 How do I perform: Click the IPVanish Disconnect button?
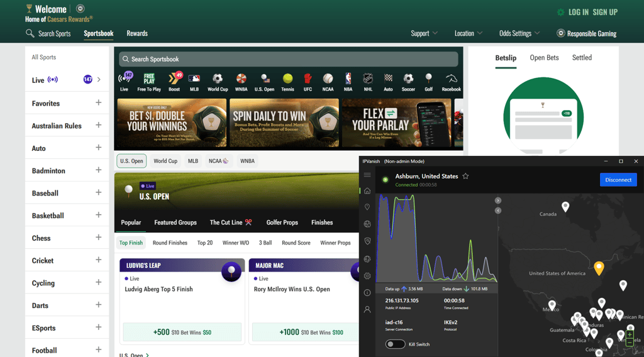point(618,180)
